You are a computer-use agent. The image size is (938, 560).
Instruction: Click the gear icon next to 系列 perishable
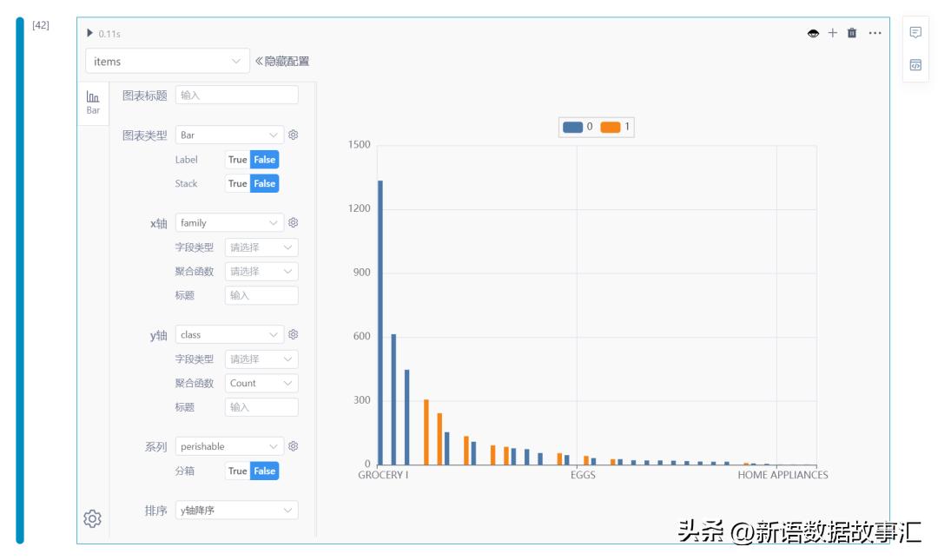pyautogui.click(x=294, y=445)
